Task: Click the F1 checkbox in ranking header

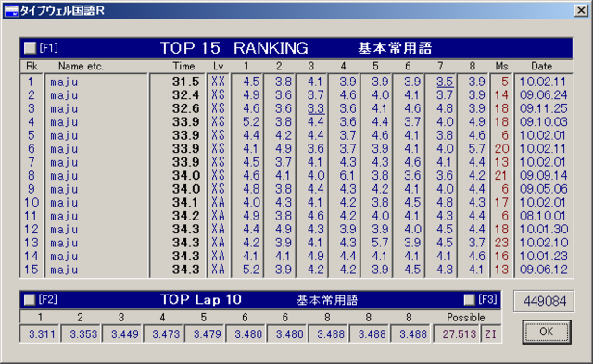Action: [30, 47]
